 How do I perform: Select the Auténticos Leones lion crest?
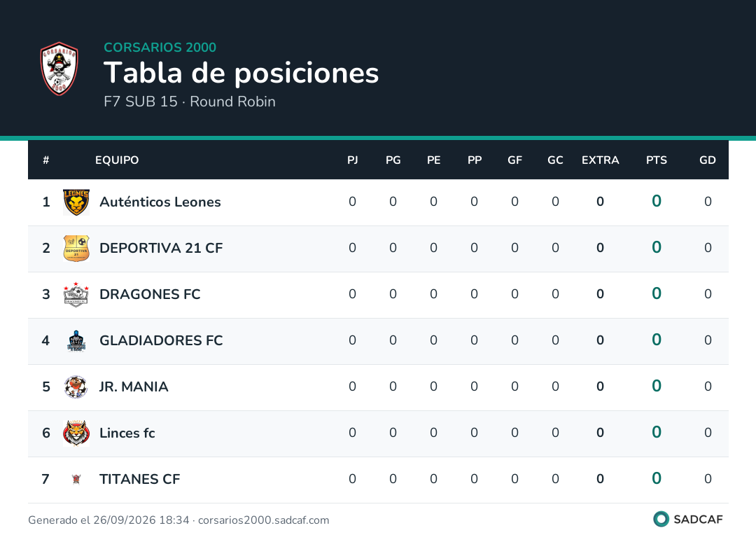pyautogui.click(x=76, y=202)
